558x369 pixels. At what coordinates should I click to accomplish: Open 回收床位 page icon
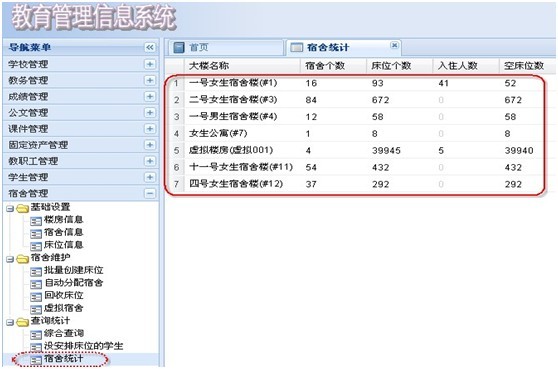point(36,297)
